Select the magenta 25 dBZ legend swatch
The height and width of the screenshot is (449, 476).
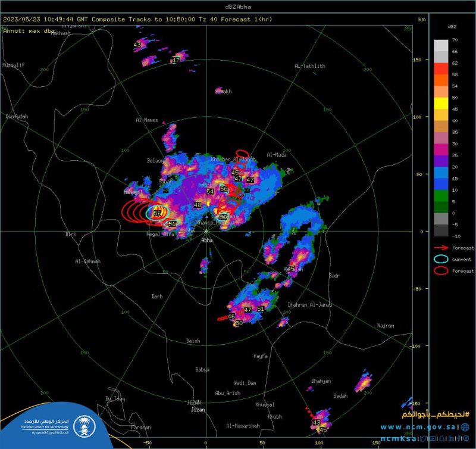[x=441, y=149]
